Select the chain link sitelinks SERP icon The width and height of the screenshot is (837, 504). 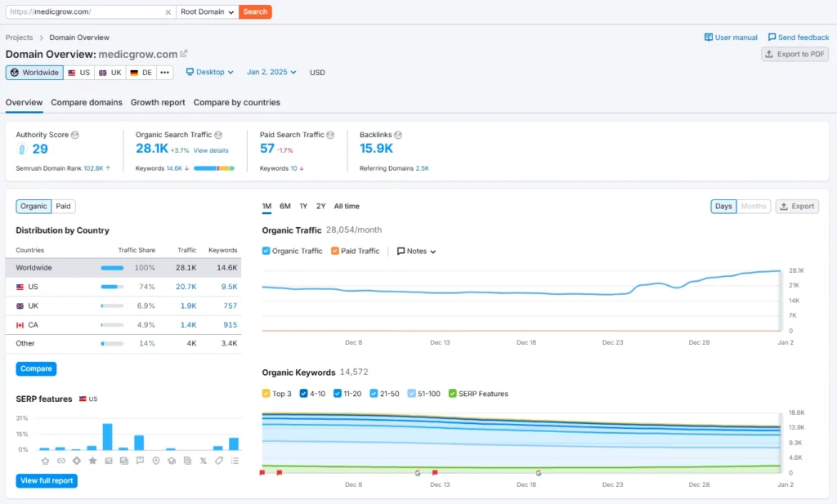pyautogui.click(x=60, y=461)
